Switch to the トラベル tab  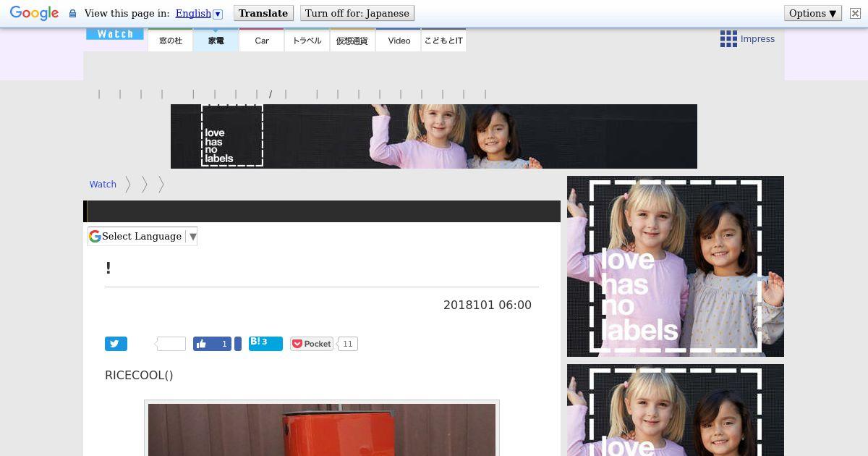(307, 41)
